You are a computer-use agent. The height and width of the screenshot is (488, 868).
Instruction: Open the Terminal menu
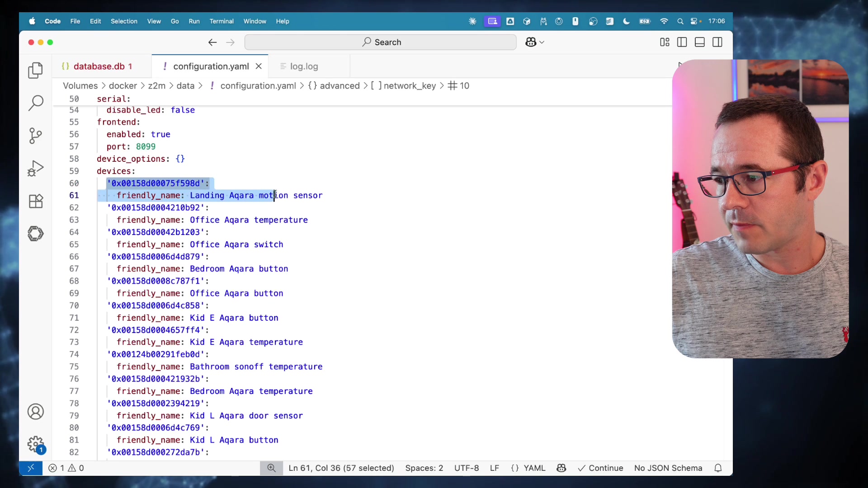tap(221, 21)
